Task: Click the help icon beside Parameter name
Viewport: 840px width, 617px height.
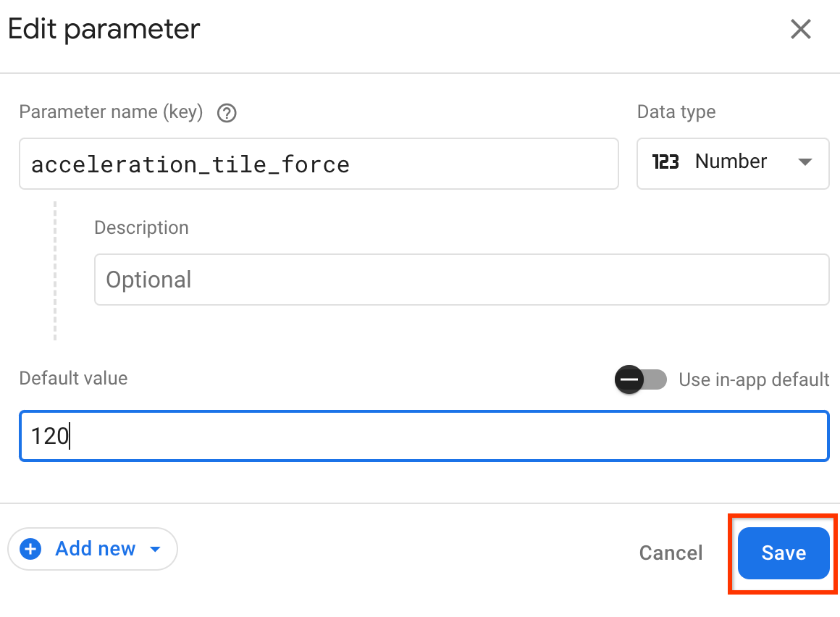Action: [227, 113]
